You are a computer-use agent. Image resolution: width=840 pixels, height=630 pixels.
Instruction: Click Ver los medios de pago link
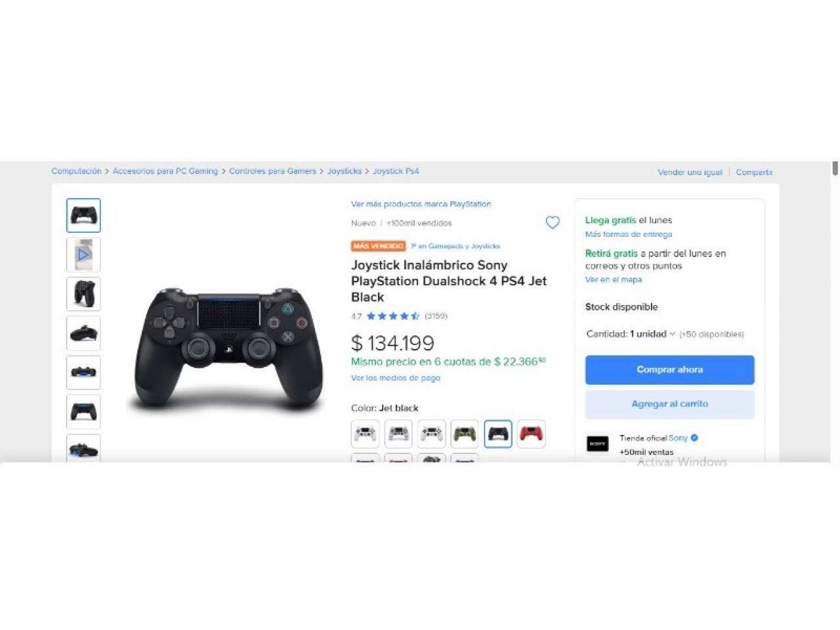[396, 378]
